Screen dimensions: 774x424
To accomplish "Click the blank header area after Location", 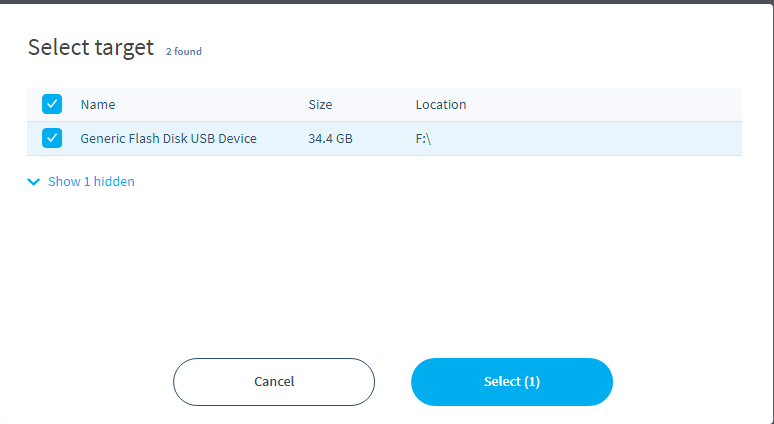I will [605, 105].
